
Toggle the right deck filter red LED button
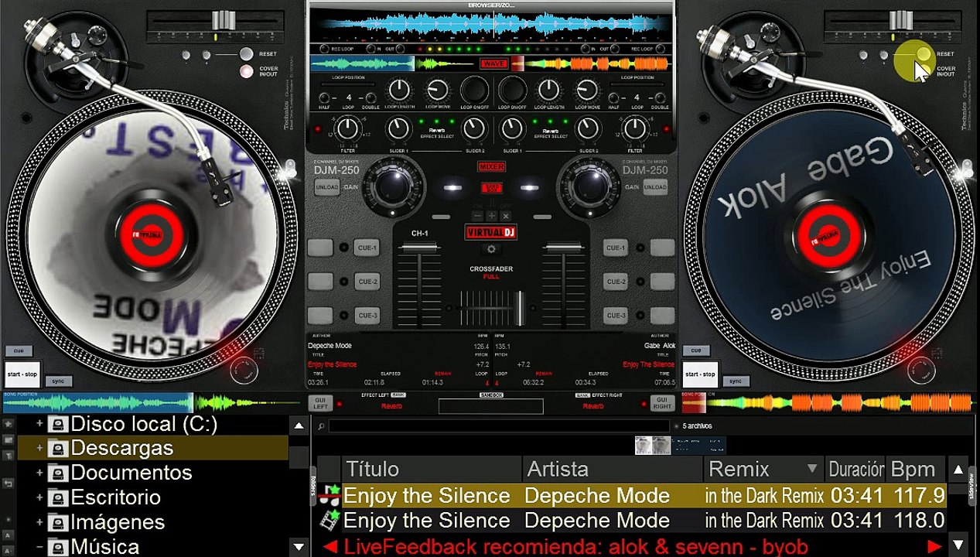pos(668,128)
